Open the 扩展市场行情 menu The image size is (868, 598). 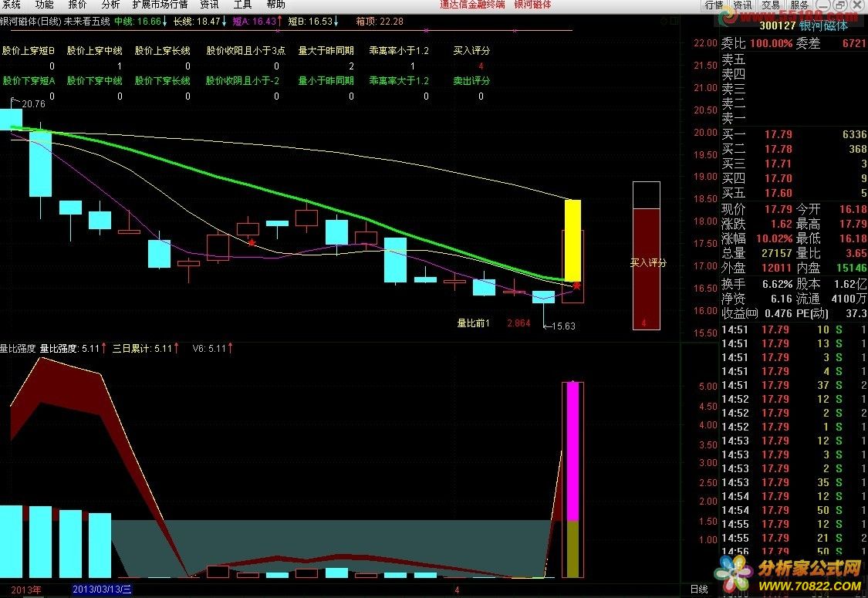(160, 5)
